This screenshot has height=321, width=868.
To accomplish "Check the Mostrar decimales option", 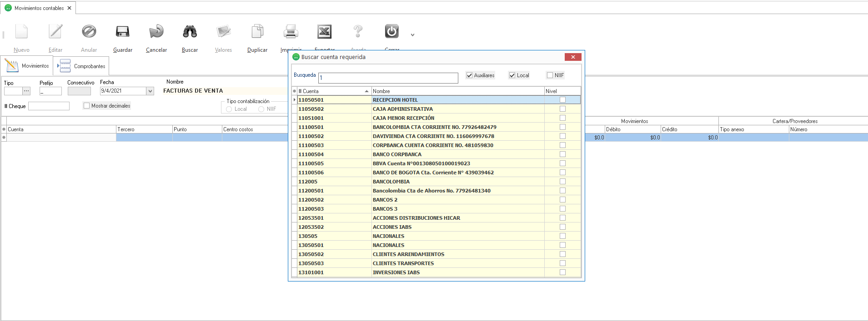I will click(87, 106).
